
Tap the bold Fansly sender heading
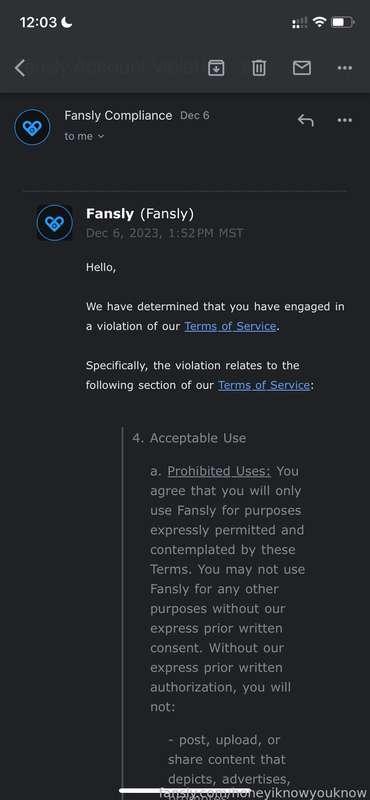click(x=111, y=214)
